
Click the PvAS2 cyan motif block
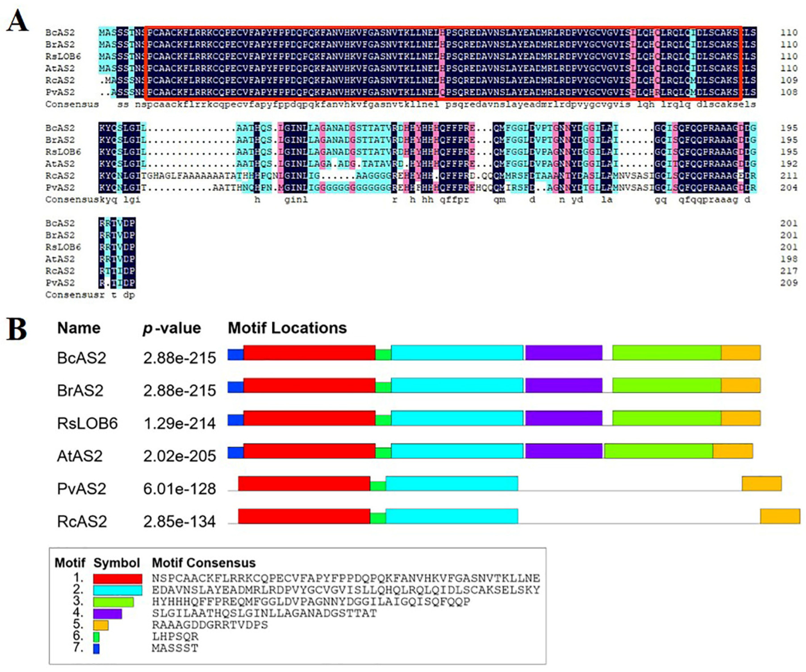[452, 484]
